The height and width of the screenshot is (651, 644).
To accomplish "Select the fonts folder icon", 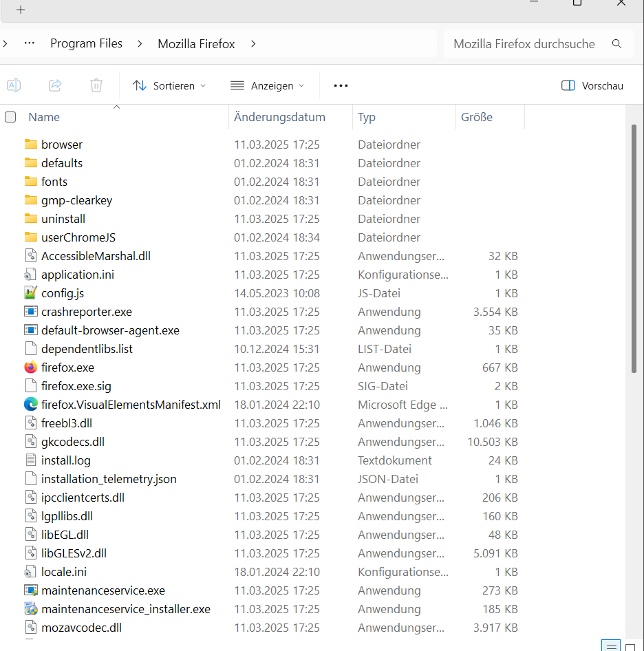I will (x=31, y=182).
